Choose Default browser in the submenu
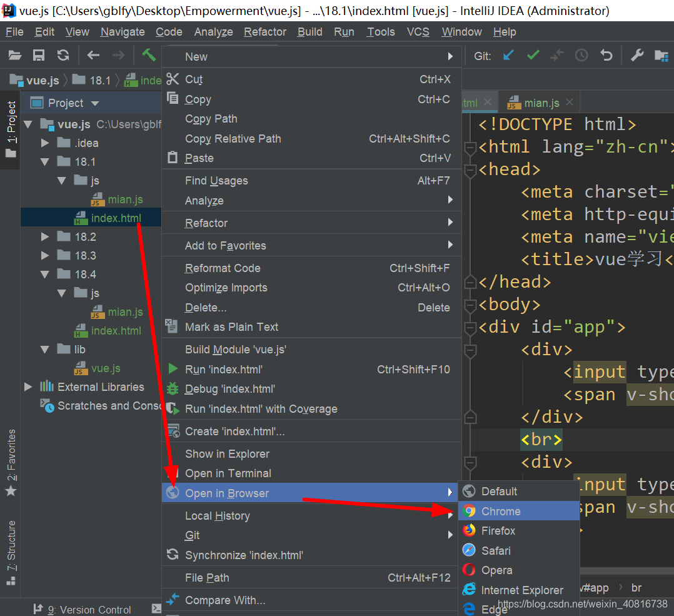The image size is (674, 616). (519, 492)
